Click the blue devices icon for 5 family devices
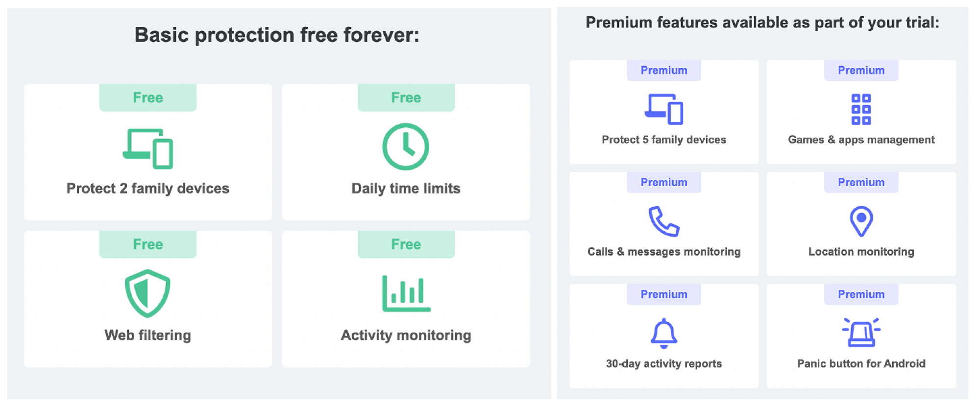Viewport: 980px width, 410px height. tap(664, 109)
